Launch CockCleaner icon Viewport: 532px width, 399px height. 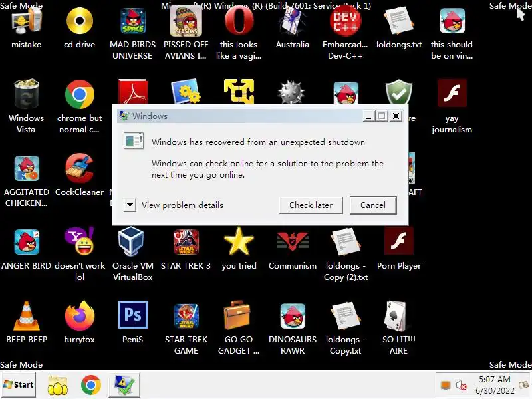click(x=80, y=168)
